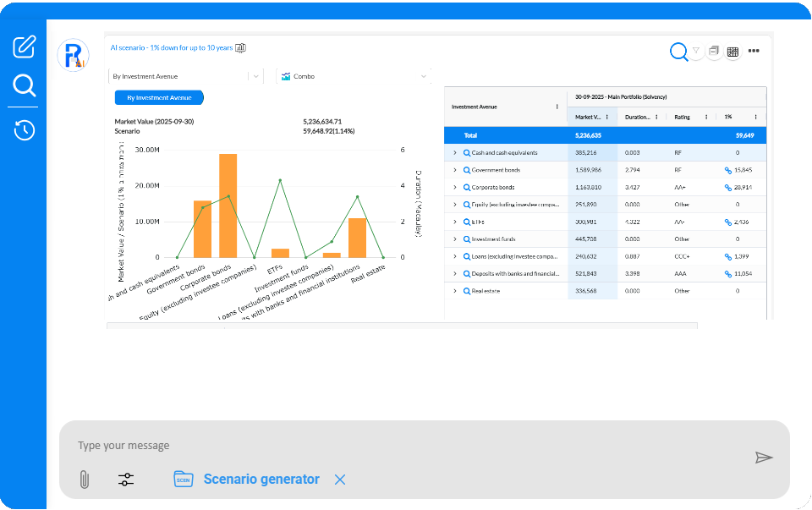
Task: Click the send message arrow icon
Action: coord(764,458)
